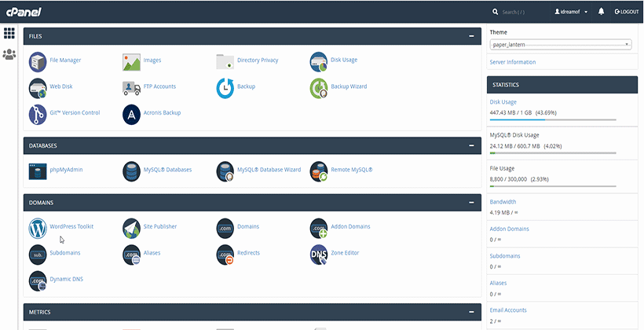644x330 pixels.
Task: Click the cPanel logo
Action: [24, 12]
